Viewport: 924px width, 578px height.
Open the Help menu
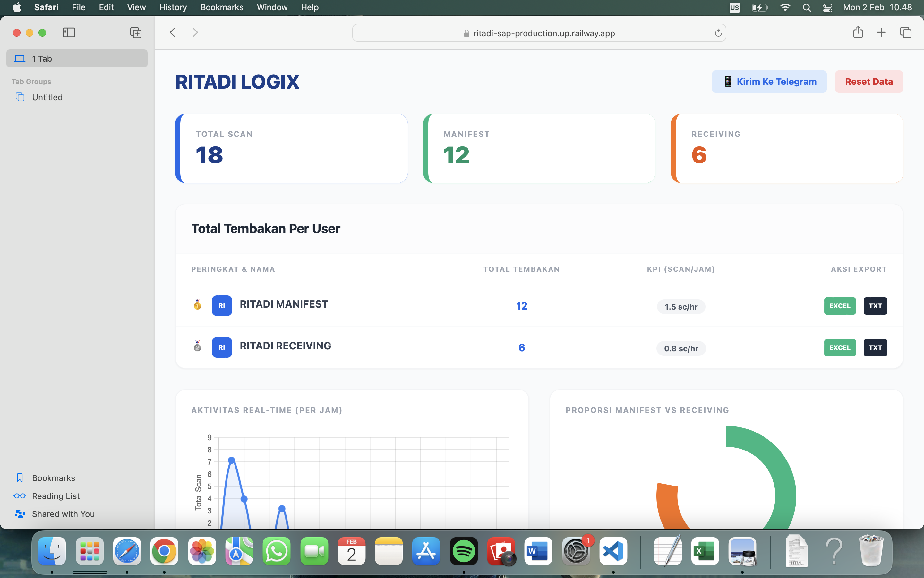point(310,7)
